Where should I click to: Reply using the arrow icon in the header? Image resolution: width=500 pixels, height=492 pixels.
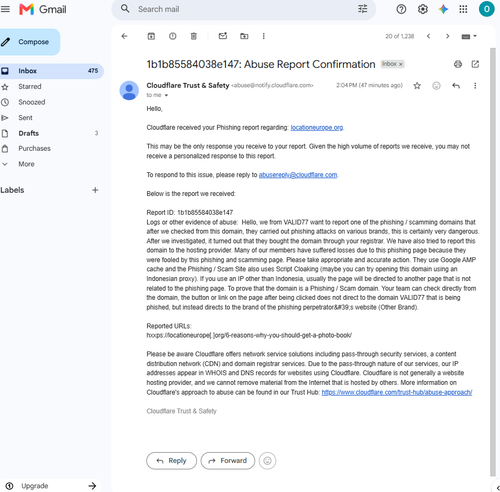coord(456,86)
